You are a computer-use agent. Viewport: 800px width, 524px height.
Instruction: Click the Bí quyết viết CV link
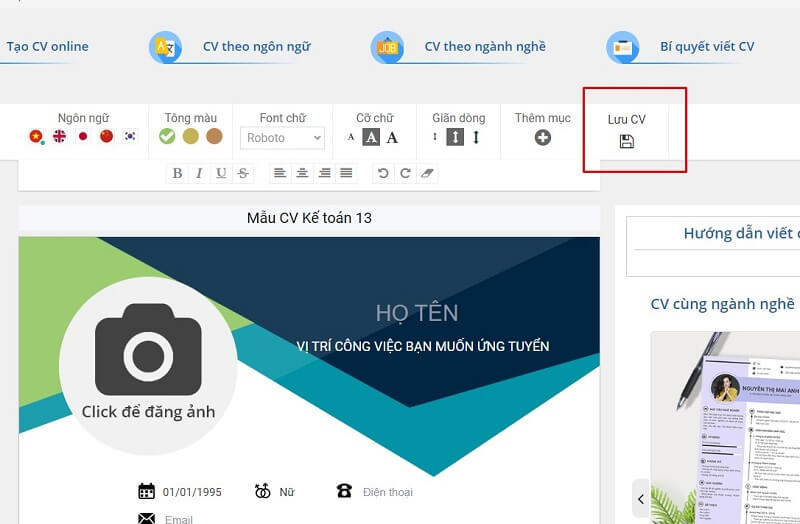pos(706,47)
